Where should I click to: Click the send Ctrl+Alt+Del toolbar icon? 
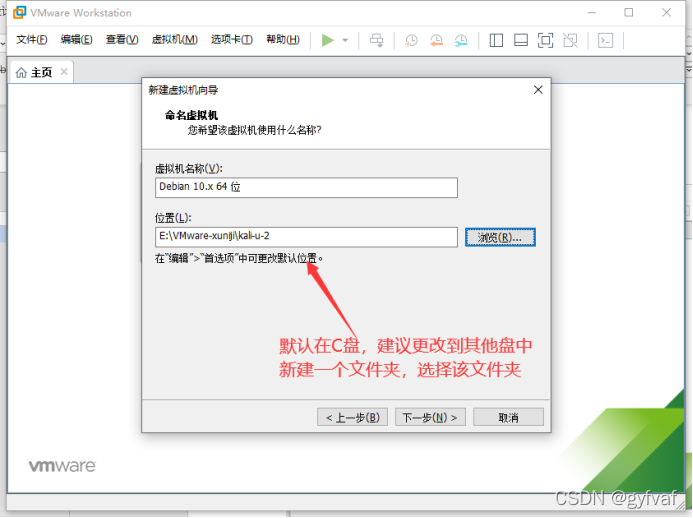[x=377, y=40]
